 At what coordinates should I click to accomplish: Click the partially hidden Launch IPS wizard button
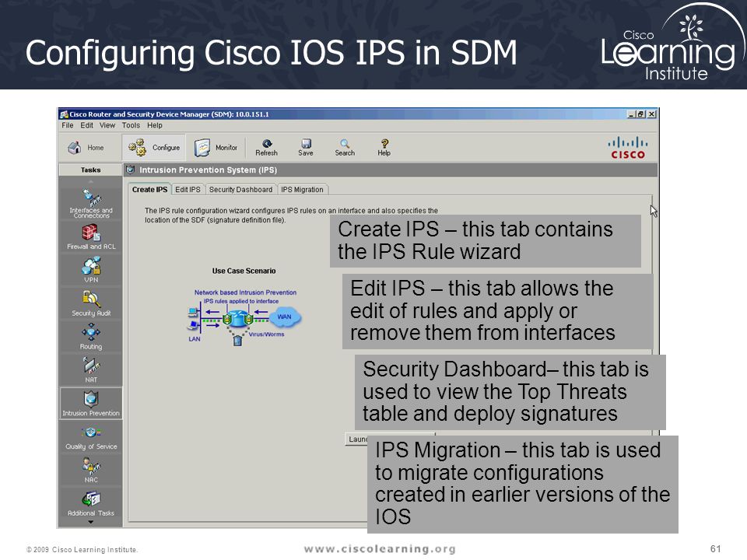point(356,439)
